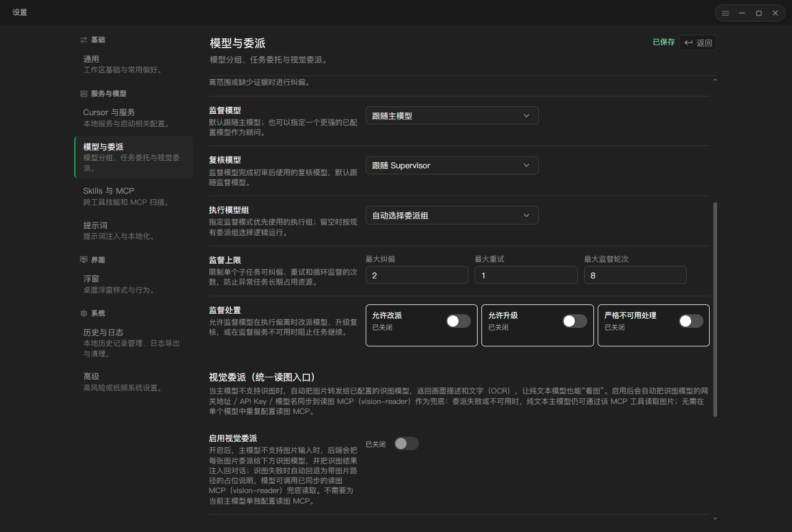Click the 系统 section gear icon
This screenshot has height=532, width=792.
pyautogui.click(x=84, y=313)
